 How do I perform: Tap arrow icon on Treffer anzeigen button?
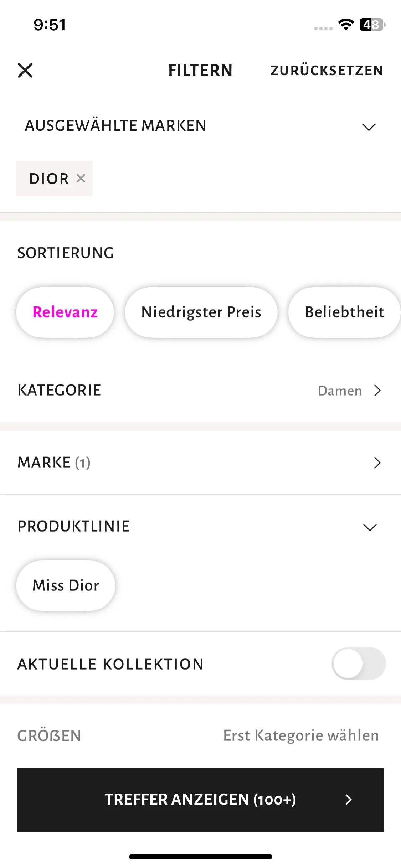(349, 800)
